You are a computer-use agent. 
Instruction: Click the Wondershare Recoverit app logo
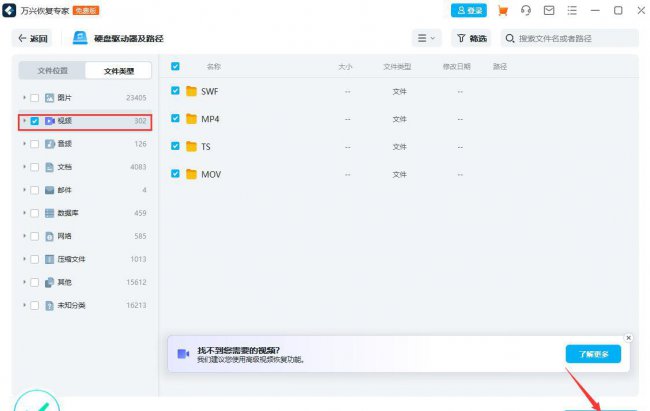coord(9,10)
